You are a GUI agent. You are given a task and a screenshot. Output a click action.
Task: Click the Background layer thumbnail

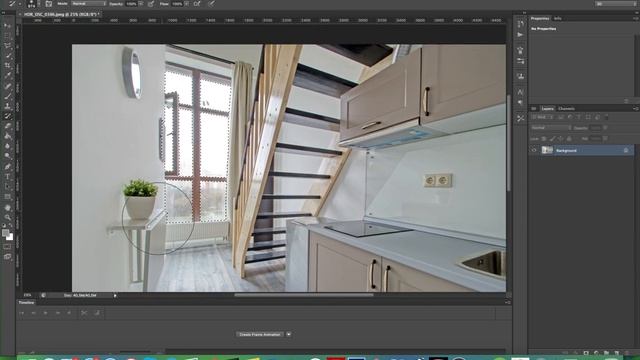click(547, 150)
